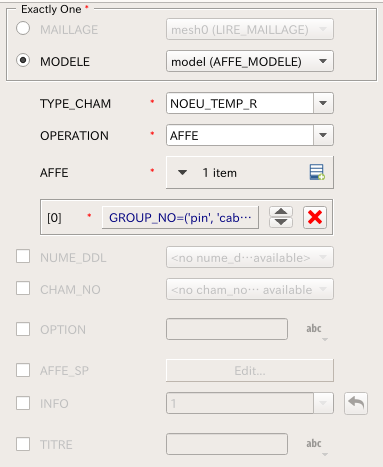Viewport: 383px width, 467px height.
Task: Toggle the INFO checkbox
Action: [23, 403]
